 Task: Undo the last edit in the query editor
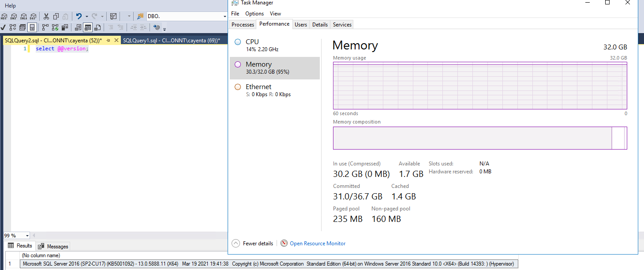pos(79,16)
